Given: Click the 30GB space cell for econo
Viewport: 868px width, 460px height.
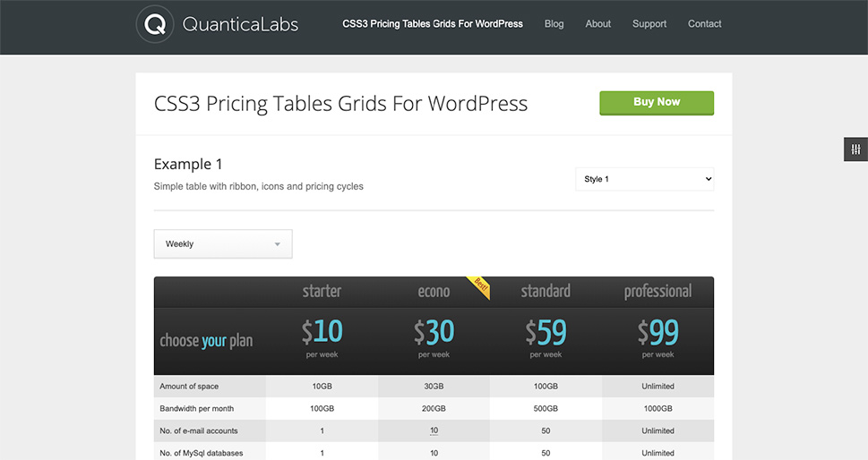Looking at the screenshot, I should [434, 387].
